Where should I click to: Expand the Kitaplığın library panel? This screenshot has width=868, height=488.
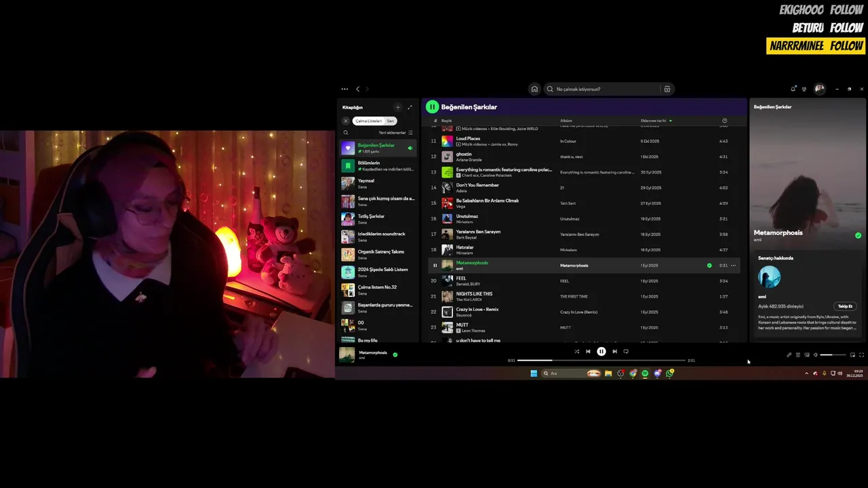click(410, 107)
